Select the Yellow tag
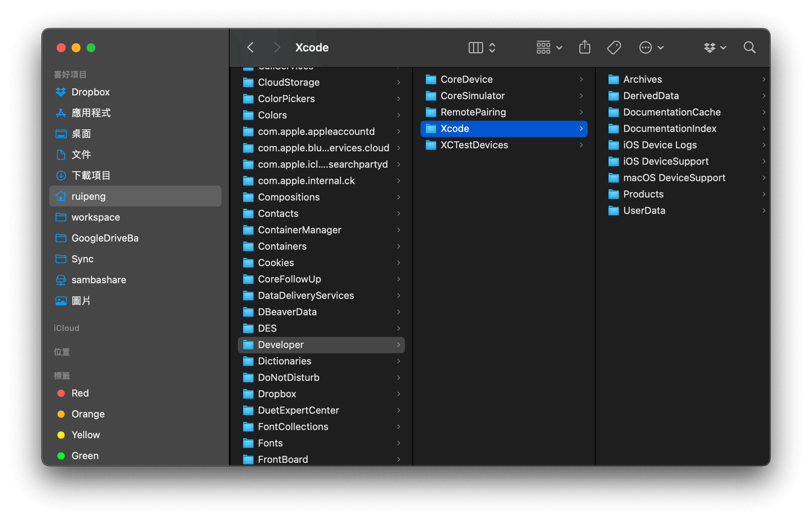Screen dimensions: 812x521 point(135,435)
